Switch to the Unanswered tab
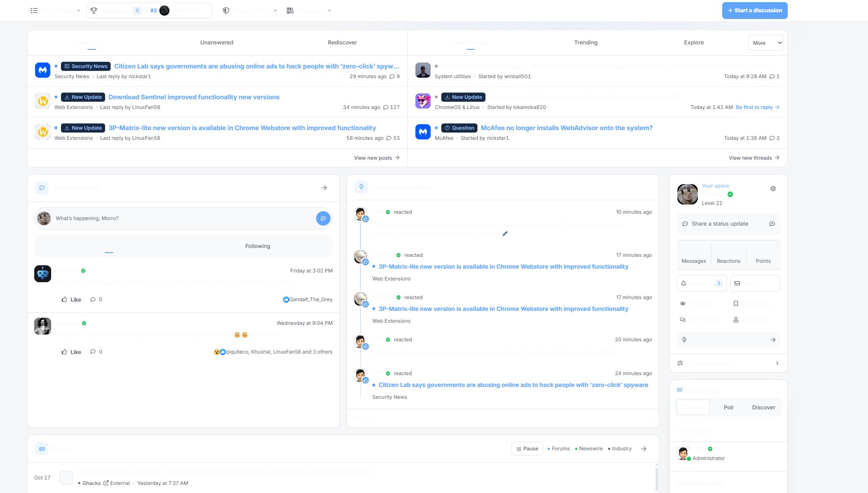Image resolution: width=868 pixels, height=493 pixels. tap(217, 42)
